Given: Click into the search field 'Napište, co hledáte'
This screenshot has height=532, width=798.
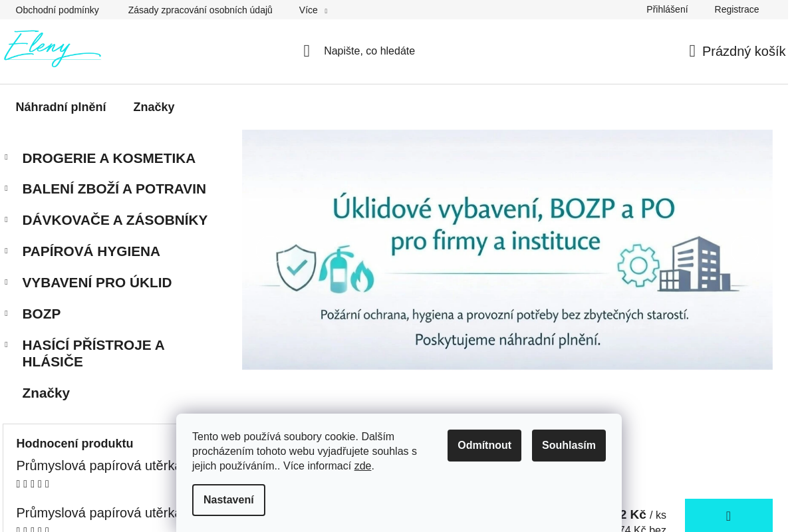Looking at the screenshot, I should [369, 51].
